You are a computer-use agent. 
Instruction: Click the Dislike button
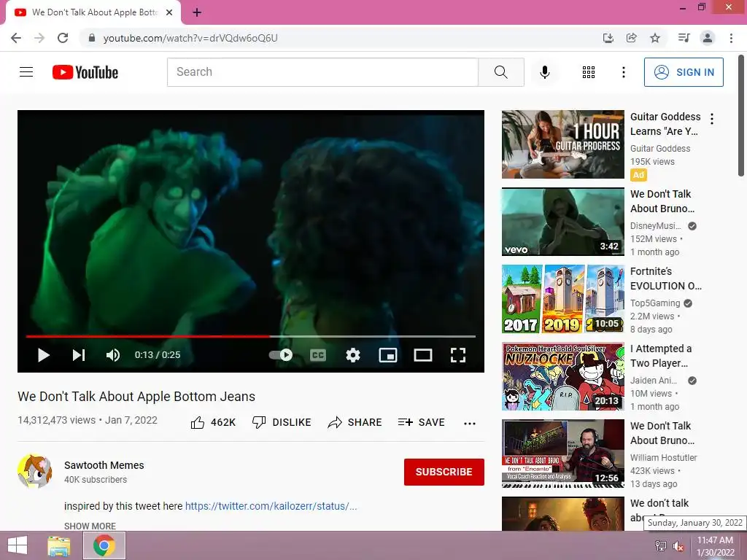point(282,422)
